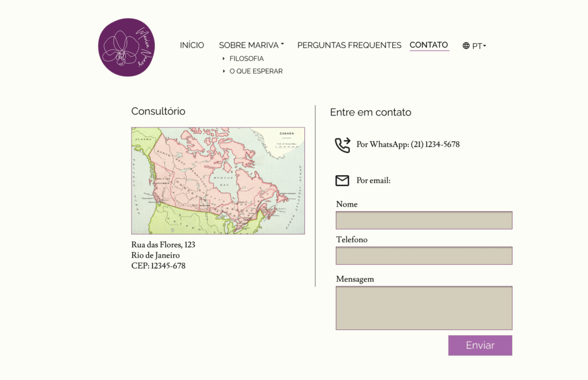This screenshot has height=380, width=588.
Task: Click the arrow bullet beside Filosofia
Action: 224,59
